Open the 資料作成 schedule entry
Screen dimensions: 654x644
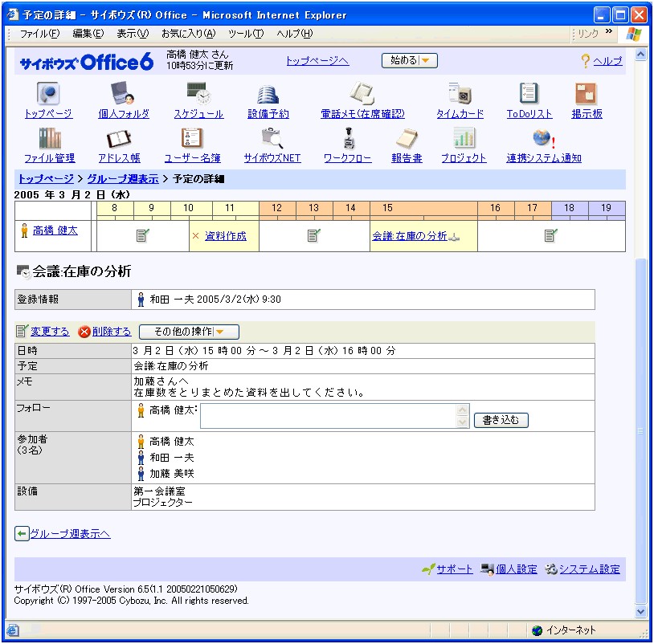225,236
